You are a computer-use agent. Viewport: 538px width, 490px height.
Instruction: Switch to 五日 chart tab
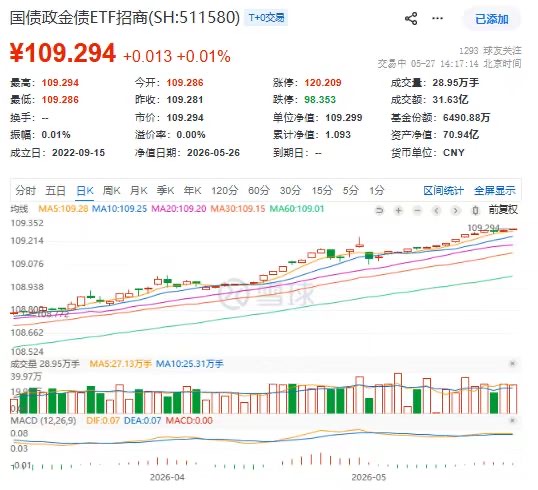[55, 190]
